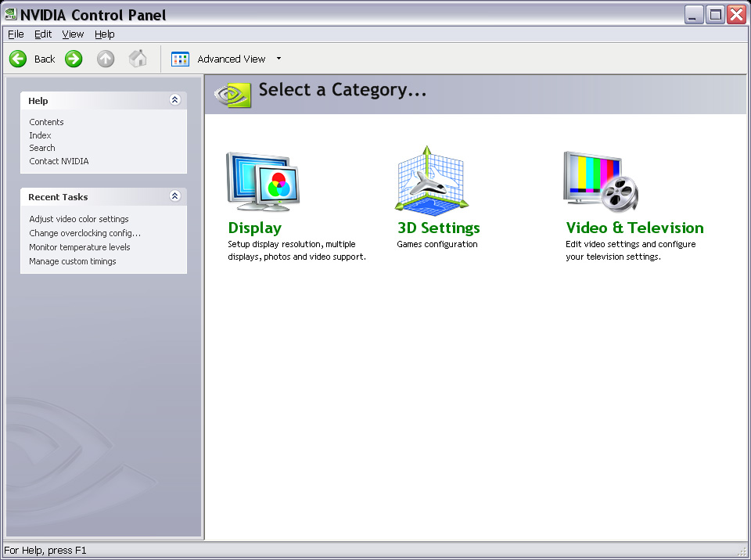Click the Back text label
751x560 pixels.
click(45, 59)
